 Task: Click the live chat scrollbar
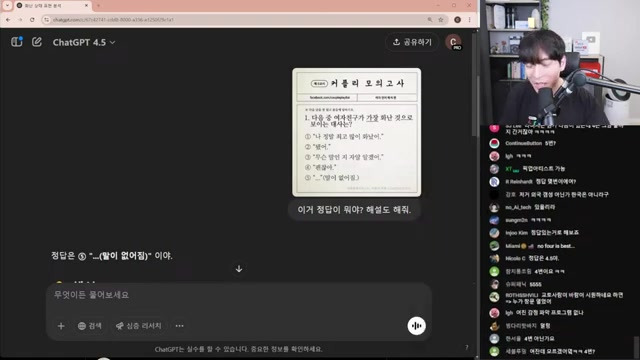coord(636,346)
